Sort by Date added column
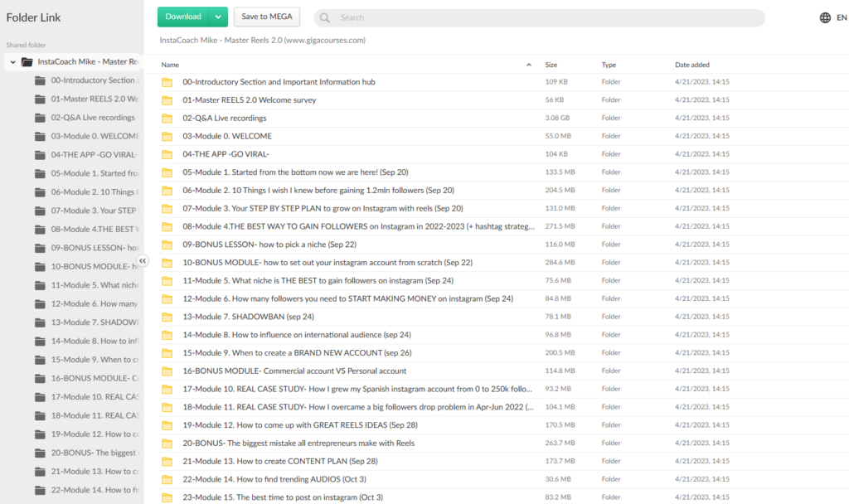 [692, 65]
